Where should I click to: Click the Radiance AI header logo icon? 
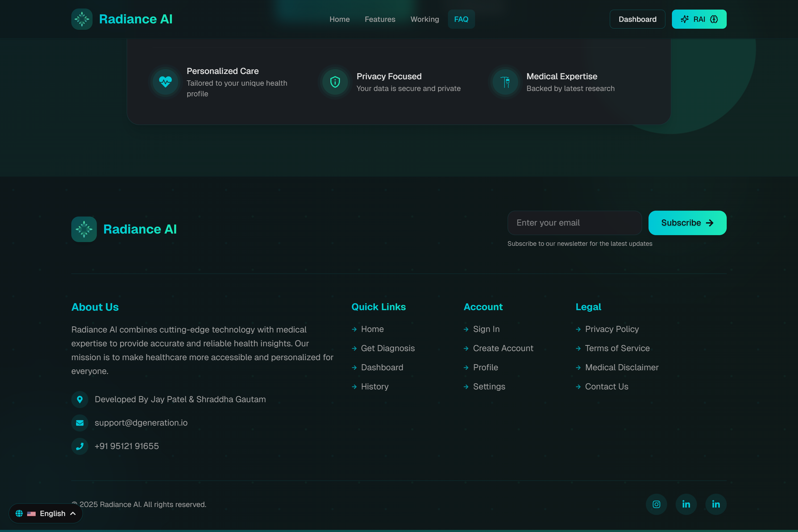[x=82, y=19]
